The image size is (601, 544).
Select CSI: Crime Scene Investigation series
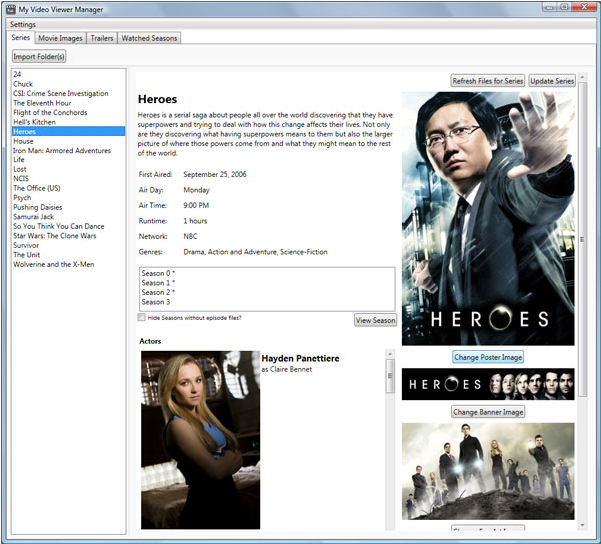click(68, 94)
